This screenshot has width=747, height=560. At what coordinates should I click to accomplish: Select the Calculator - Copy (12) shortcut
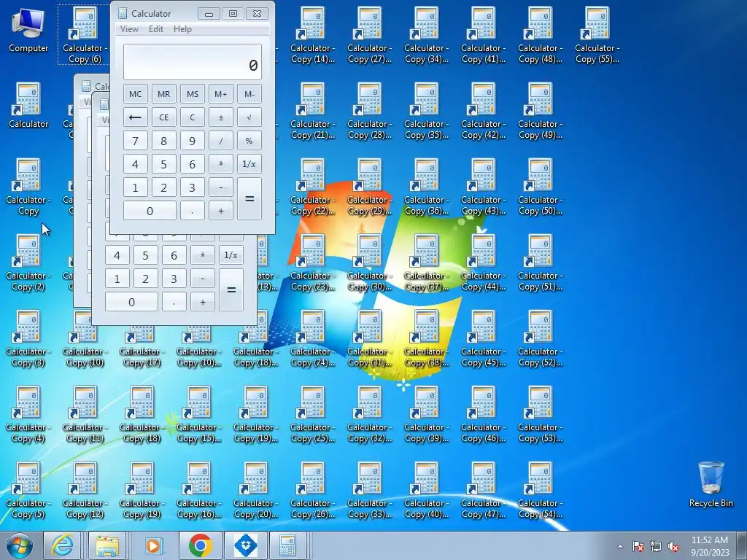85,490
